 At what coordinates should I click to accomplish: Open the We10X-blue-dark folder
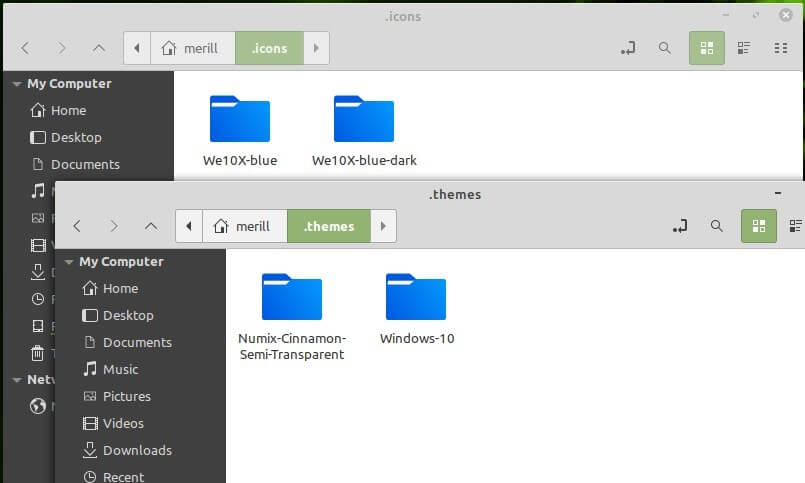tap(363, 120)
